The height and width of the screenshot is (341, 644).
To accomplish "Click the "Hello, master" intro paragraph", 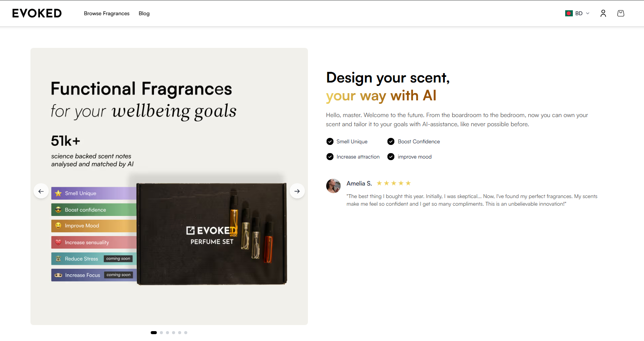I will coord(457,120).
